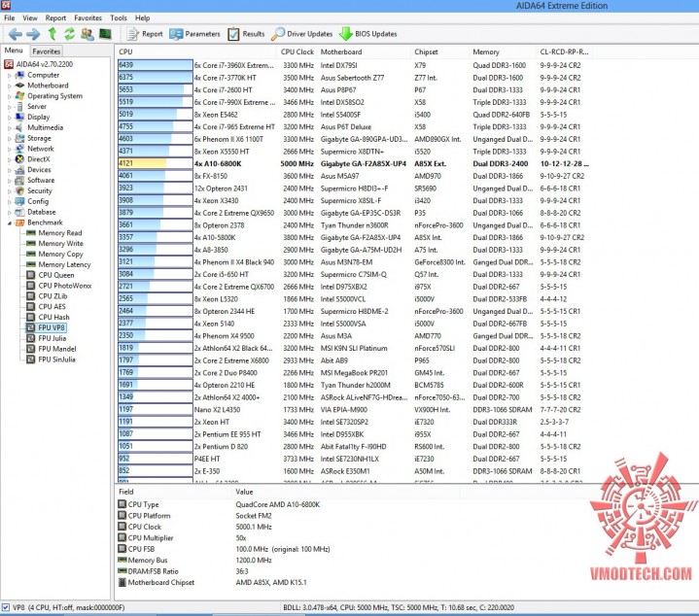Viewport: 699px width, 616px height.
Task: Select the Network tree icon
Action: [19, 149]
